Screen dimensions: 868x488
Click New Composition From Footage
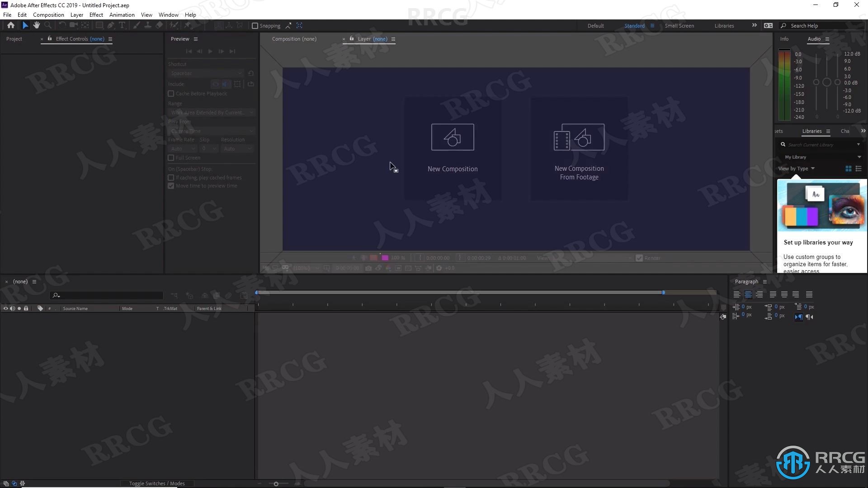[x=579, y=149]
